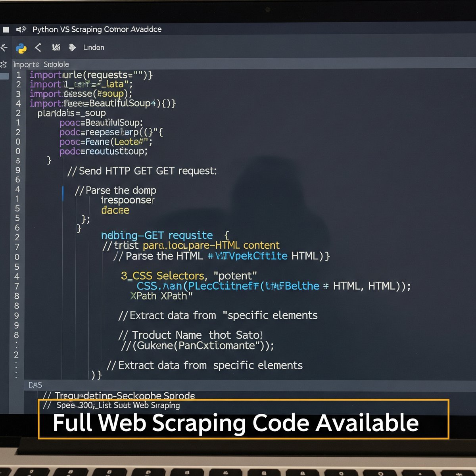
Task: Click the '// Parse the HTML' comment line
Action: 221,256
